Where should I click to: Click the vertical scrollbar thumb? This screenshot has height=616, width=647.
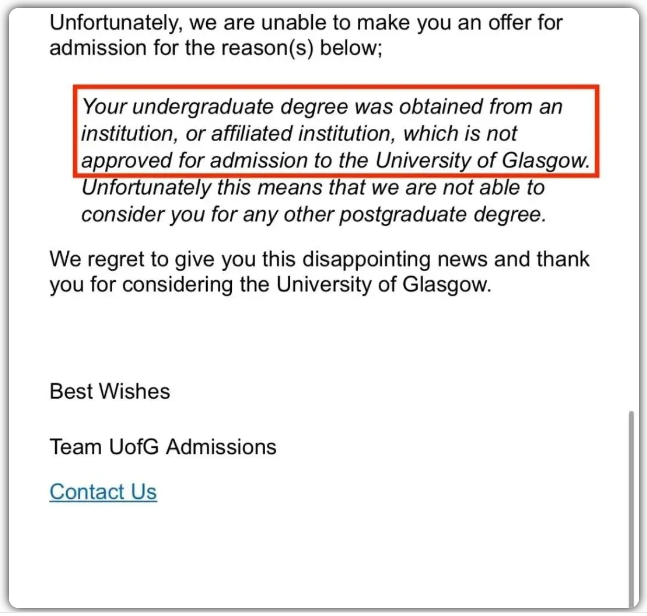point(631,508)
